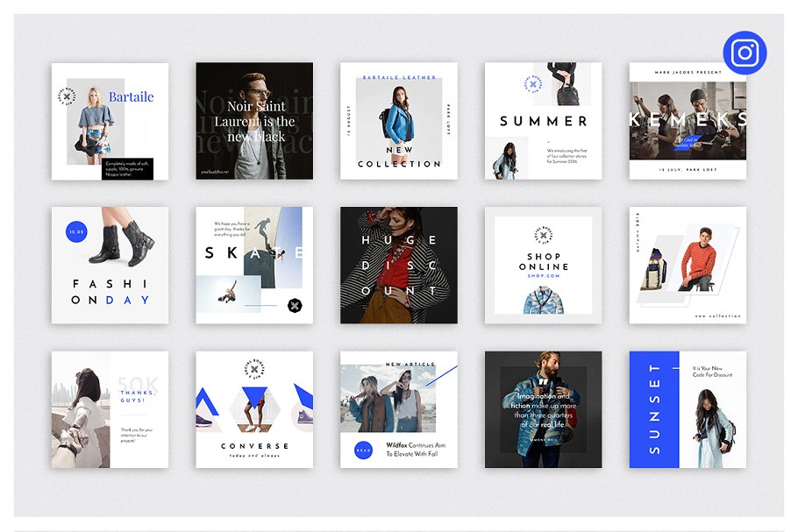
Task: Select the Huge Discount template
Action: tap(399, 266)
